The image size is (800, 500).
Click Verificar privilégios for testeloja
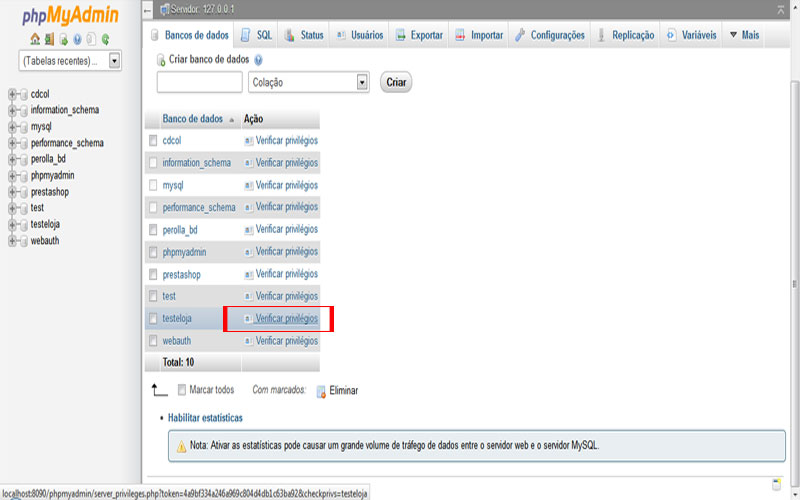pyautogui.click(x=287, y=318)
